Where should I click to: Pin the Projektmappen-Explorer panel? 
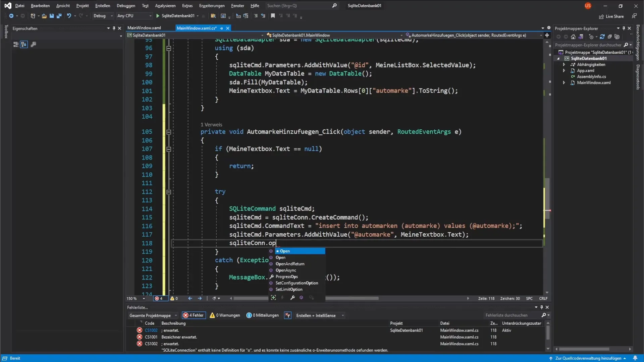624,28
